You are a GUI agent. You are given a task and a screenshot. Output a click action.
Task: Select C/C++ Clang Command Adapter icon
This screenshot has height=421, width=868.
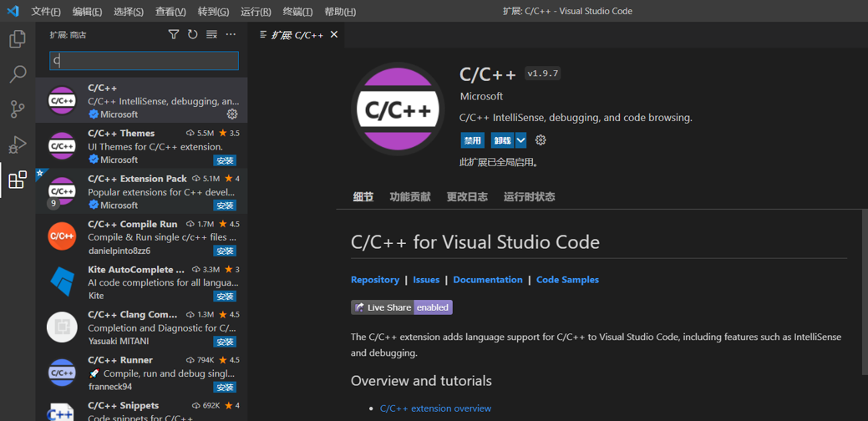62,327
